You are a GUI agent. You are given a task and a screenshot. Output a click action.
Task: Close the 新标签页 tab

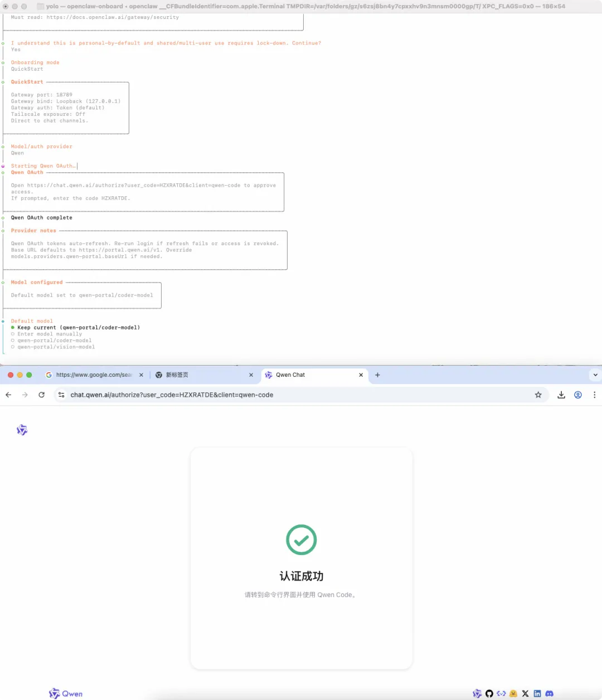point(251,375)
